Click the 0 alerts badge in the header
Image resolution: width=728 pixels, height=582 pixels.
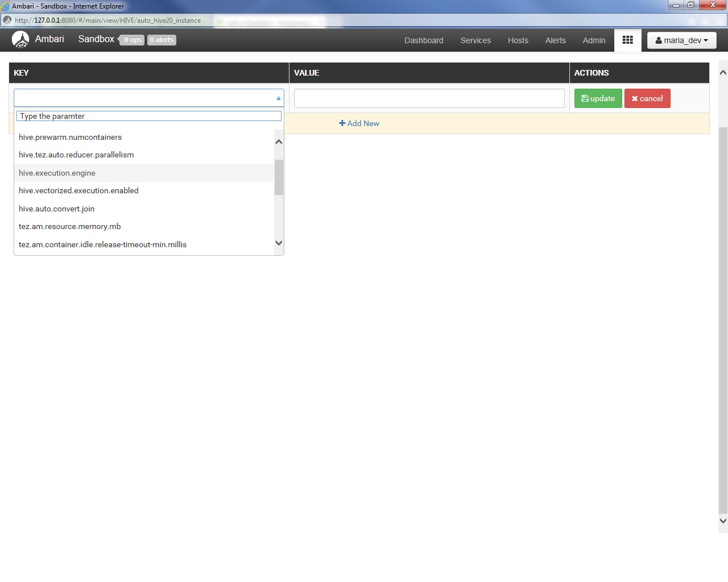click(161, 40)
